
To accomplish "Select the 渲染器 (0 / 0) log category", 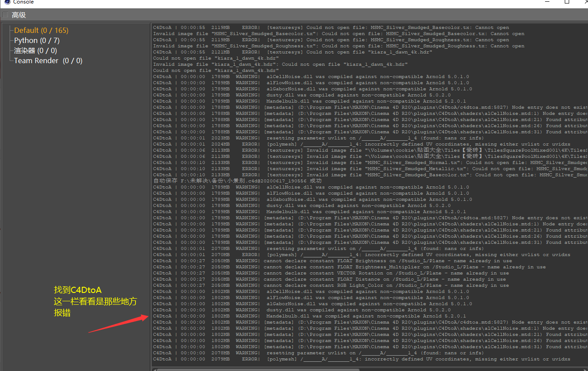I will pyautogui.click(x=36, y=50).
